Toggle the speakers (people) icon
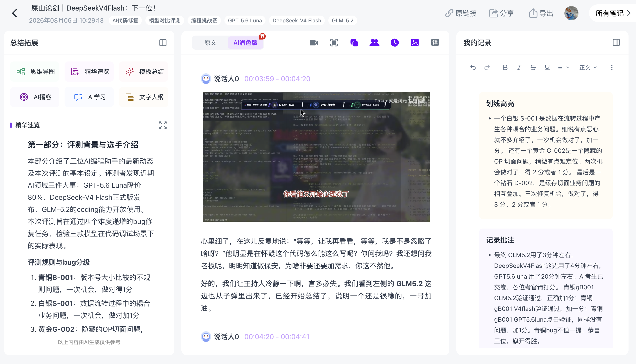 point(374,43)
